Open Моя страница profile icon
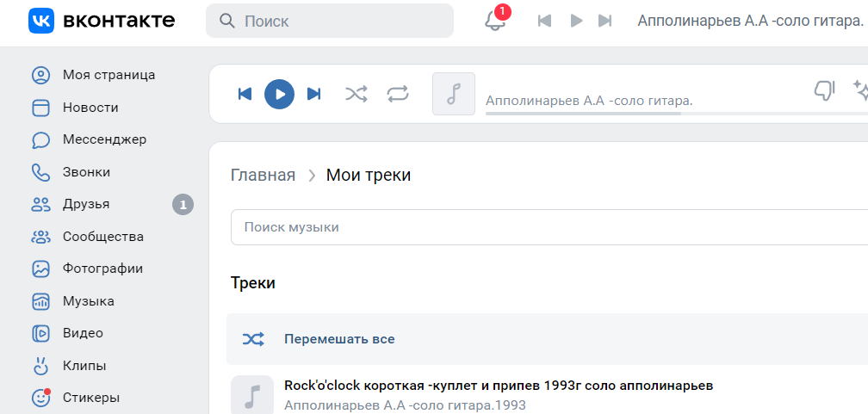868x414 pixels. (41, 75)
